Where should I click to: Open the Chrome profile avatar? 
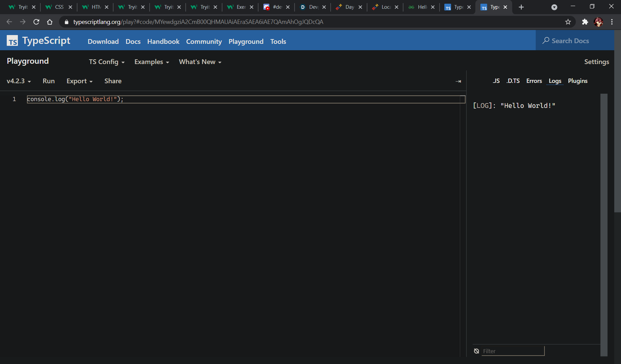point(599,22)
